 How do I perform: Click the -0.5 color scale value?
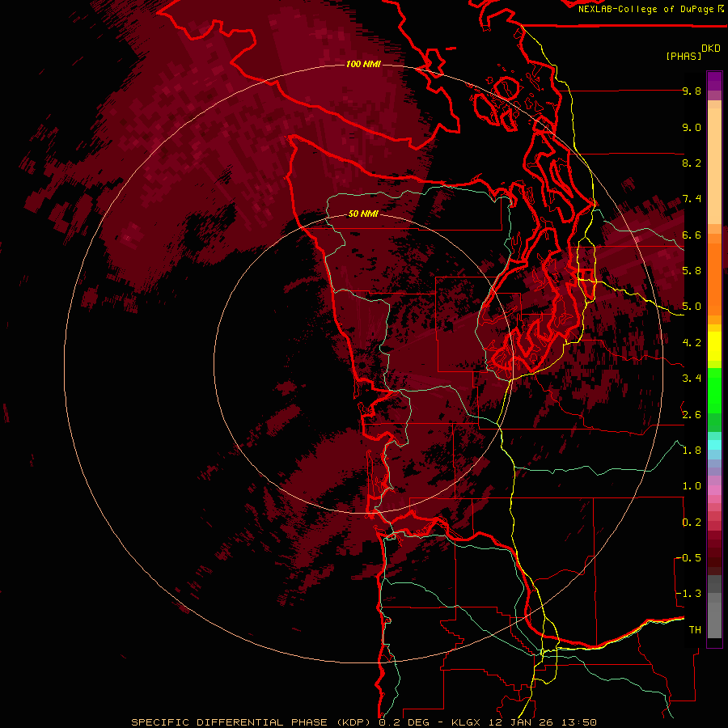tap(688, 558)
